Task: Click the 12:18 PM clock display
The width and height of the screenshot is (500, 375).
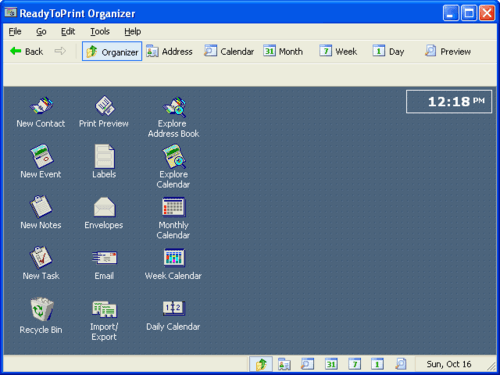Action: pos(449,102)
